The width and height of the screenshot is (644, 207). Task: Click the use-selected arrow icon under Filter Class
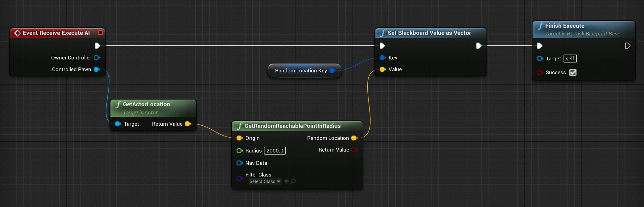coord(287,181)
